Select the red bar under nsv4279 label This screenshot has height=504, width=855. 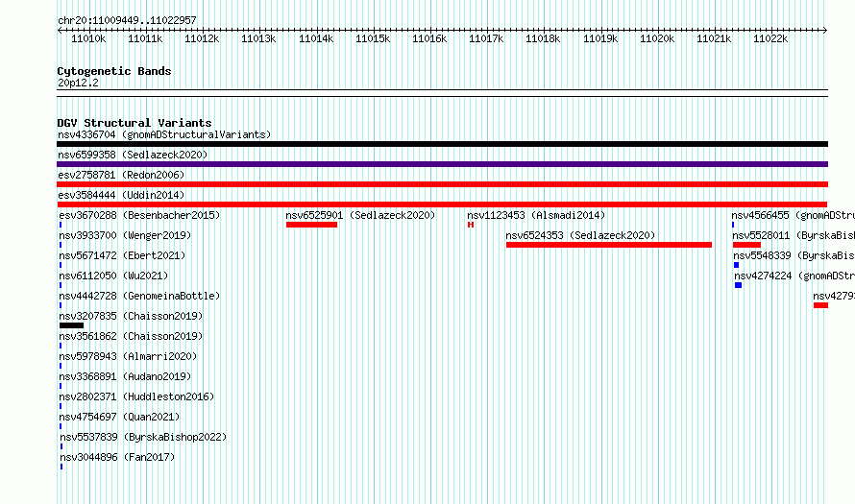(820, 305)
